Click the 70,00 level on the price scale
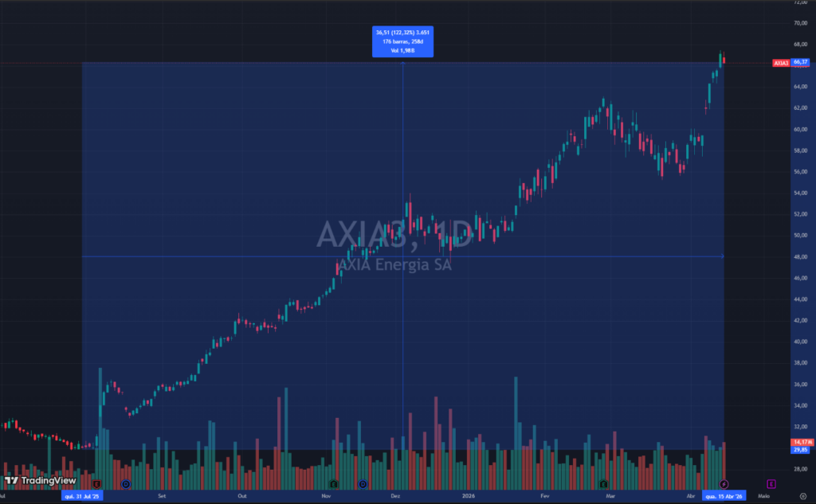 tap(798, 22)
